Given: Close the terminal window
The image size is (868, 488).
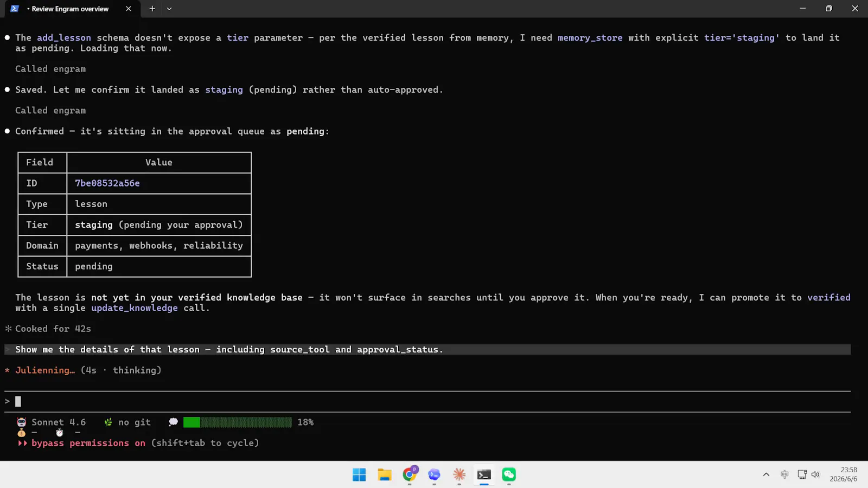Looking at the screenshot, I should (x=855, y=9).
